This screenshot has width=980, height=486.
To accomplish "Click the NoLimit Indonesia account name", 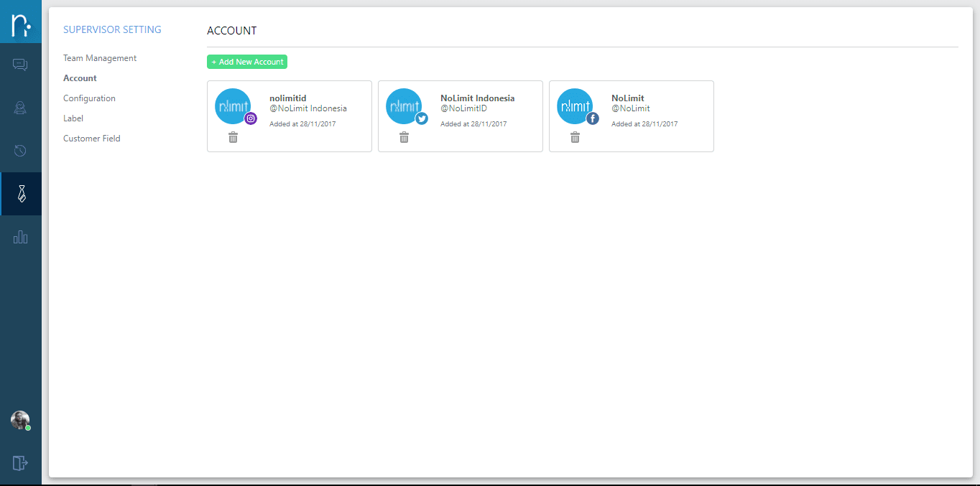I will 477,98.
